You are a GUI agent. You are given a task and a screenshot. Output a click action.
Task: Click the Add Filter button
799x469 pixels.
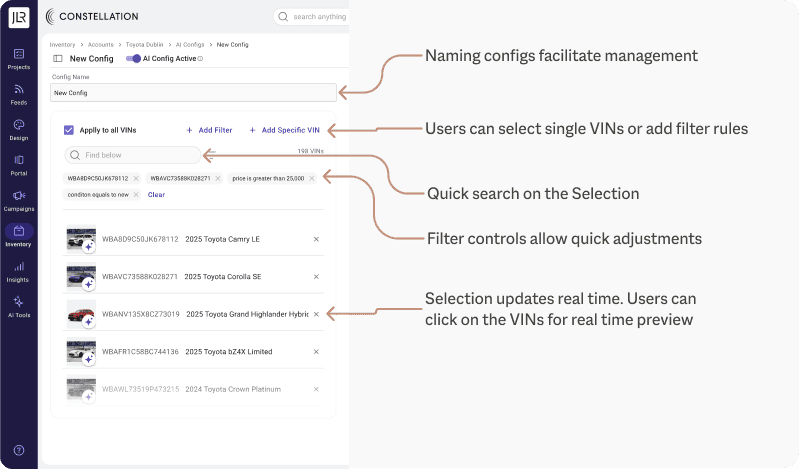(209, 130)
